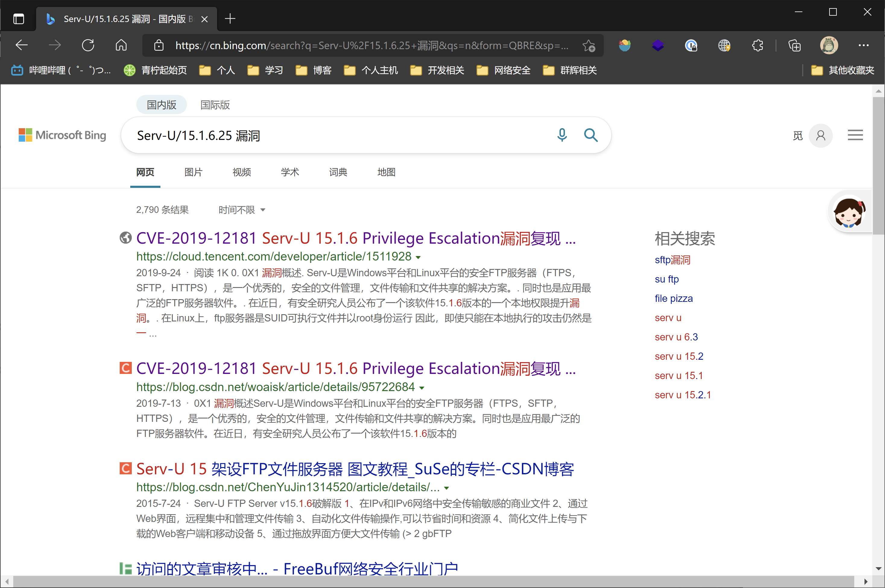Open the 博客 bookmarks folder
Image resolution: width=885 pixels, height=588 pixels.
click(x=314, y=70)
